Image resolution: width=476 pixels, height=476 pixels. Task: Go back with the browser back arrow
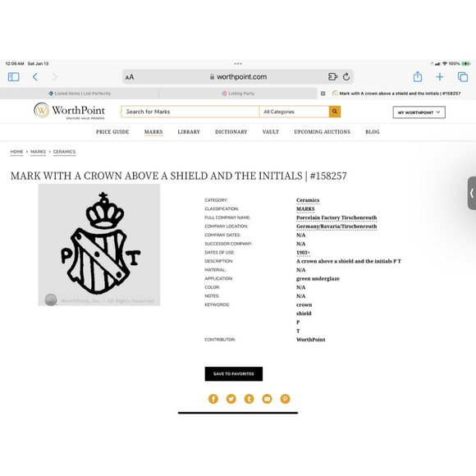coord(35,77)
